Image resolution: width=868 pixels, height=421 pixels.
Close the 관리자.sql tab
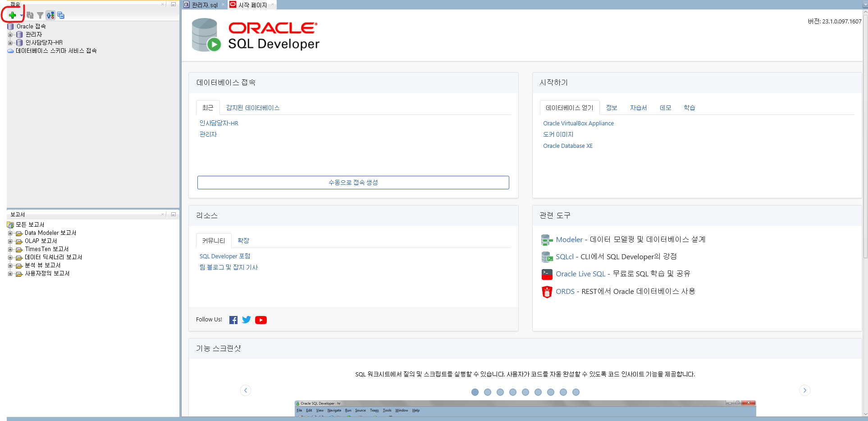click(x=223, y=5)
